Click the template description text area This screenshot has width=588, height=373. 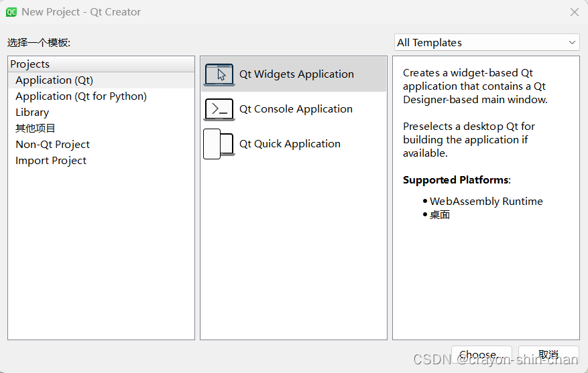coord(485,268)
